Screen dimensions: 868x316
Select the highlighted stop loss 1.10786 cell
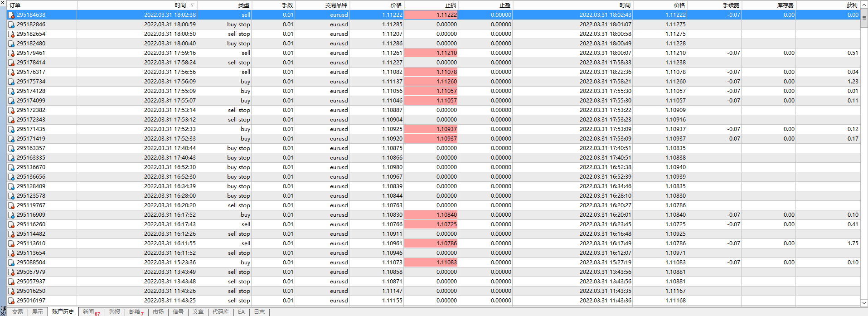pyautogui.click(x=431, y=243)
